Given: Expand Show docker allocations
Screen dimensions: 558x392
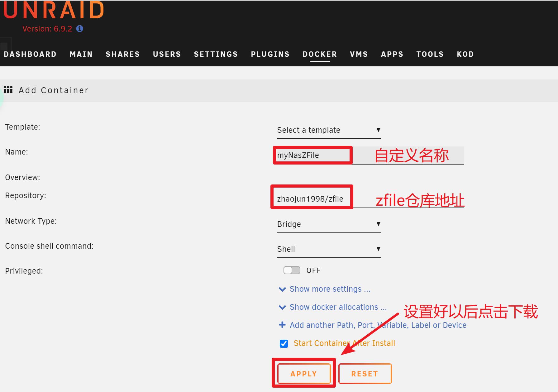Looking at the screenshot, I should 338,307.
